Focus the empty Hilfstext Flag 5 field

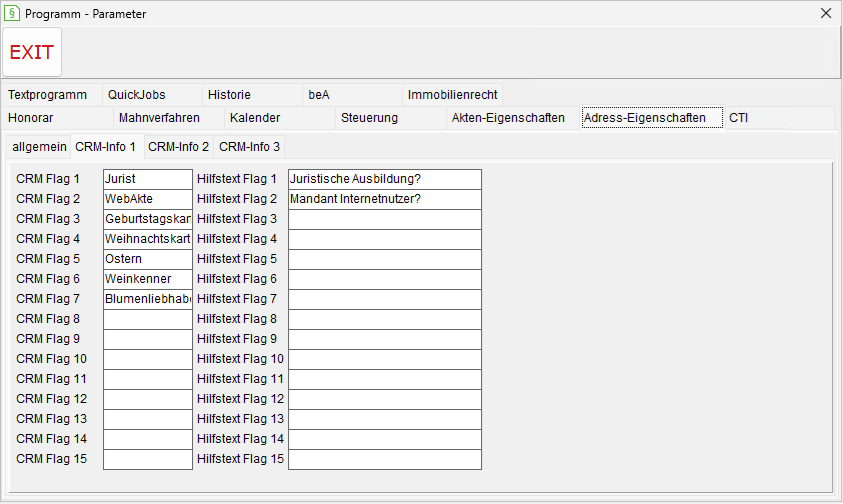(x=385, y=259)
